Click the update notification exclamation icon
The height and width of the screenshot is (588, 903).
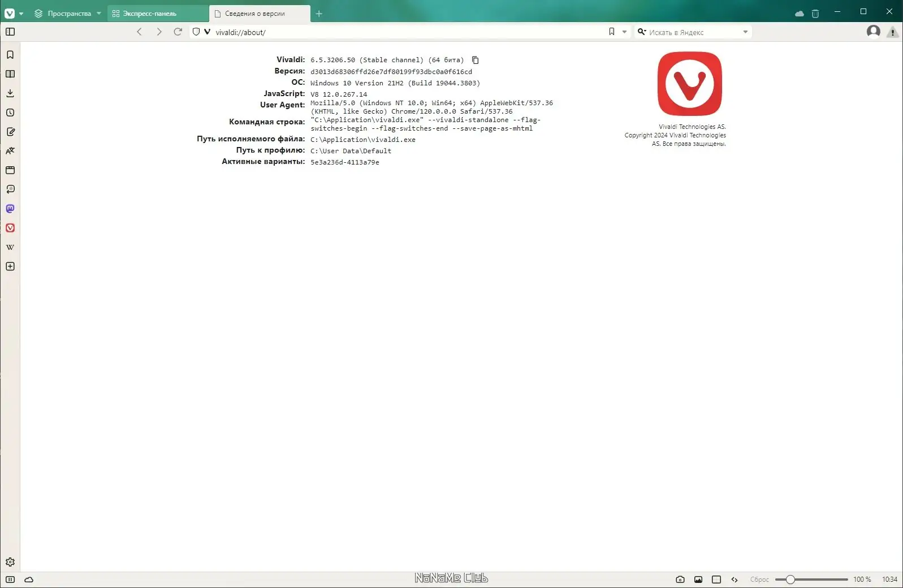pos(893,32)
